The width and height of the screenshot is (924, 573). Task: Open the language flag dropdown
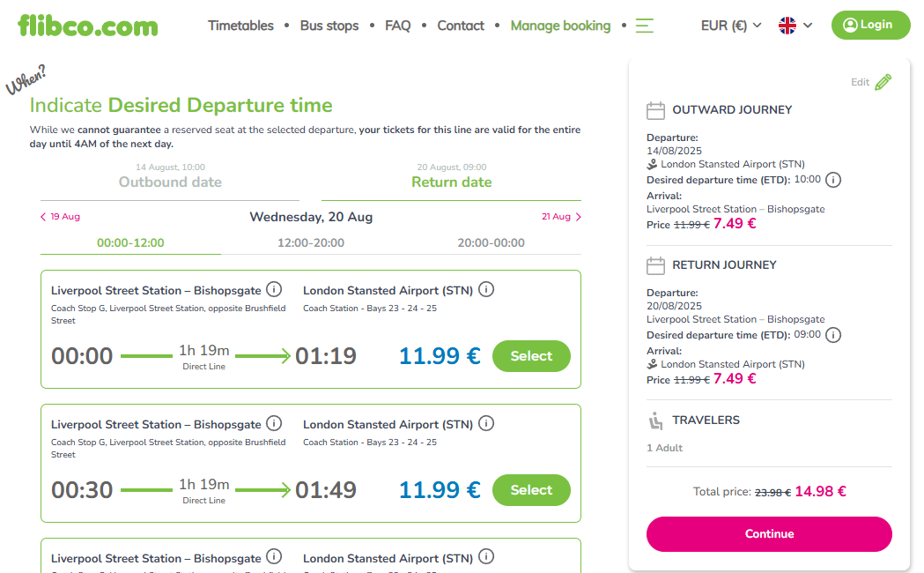(795, 26)
